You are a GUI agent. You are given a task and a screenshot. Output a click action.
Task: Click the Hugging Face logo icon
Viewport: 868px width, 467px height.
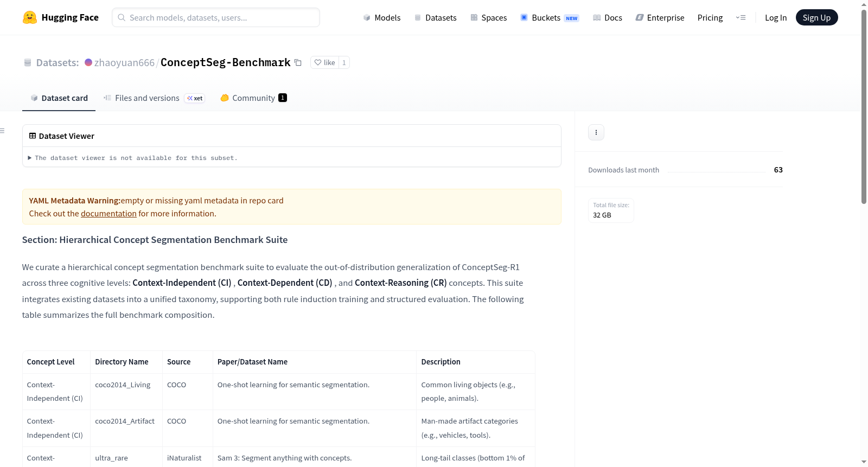tap(30, 17)
